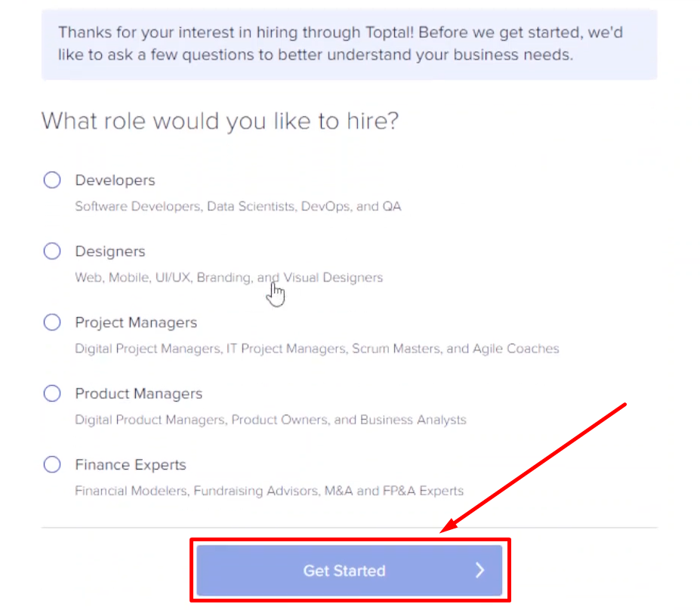Click the Get Started button

click(350, 571)
